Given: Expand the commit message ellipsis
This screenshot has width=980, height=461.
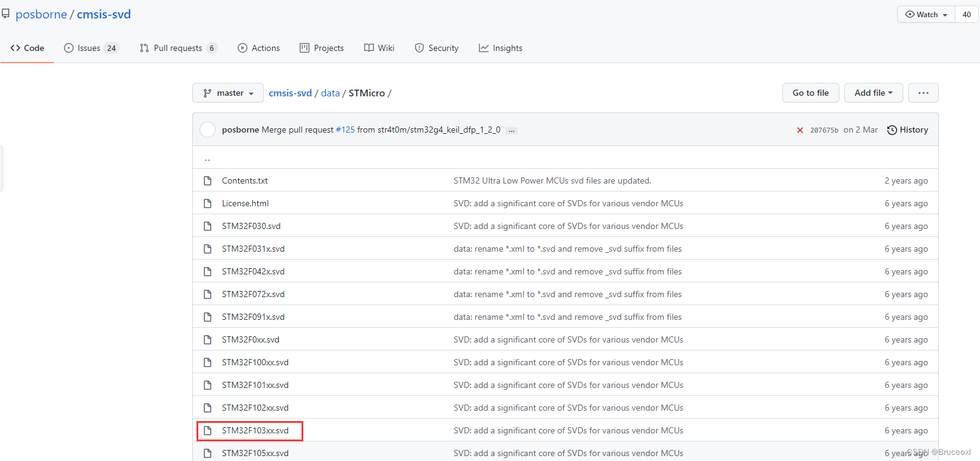Looking at the screenshot, I should pos(511,130).
